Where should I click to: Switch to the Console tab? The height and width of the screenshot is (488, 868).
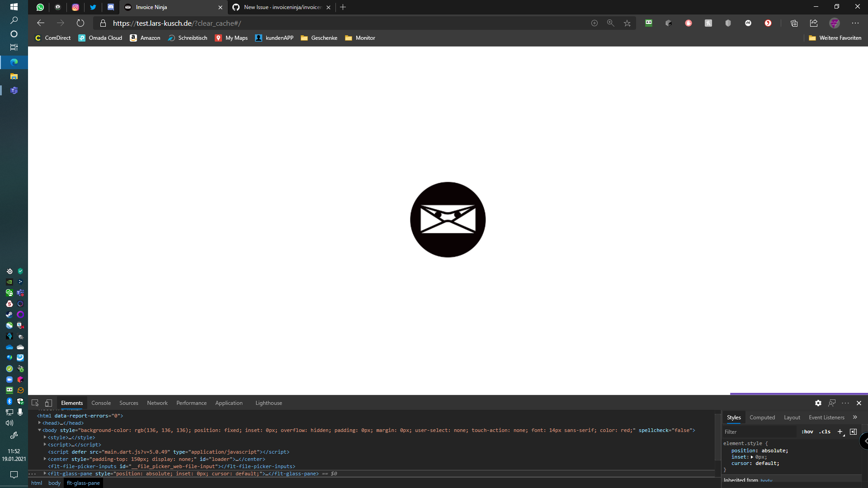(101, 403)
